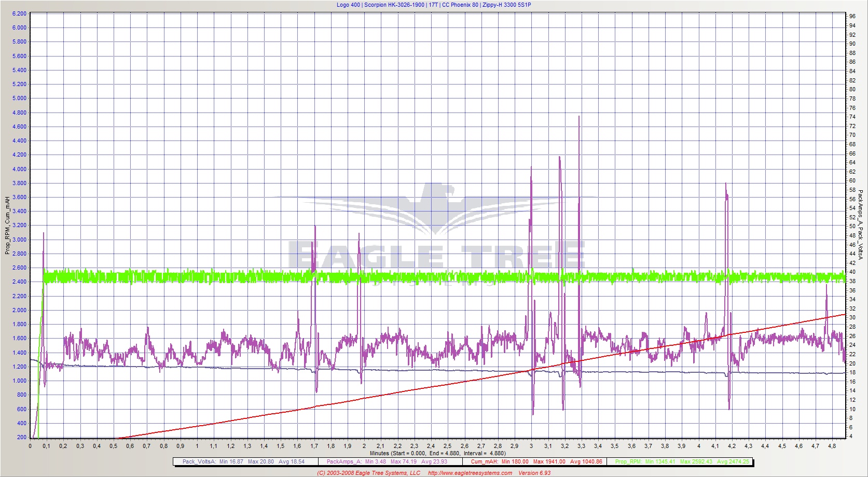This screenshot has height=477, width=868.
Task: Click the PackAmps_A, Pack_VoltsA right axis label
Action: coord(860,225)
